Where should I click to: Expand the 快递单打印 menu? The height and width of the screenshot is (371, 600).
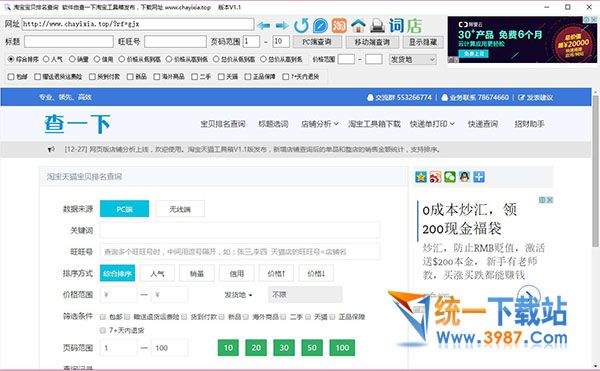(x=432, y=124)
